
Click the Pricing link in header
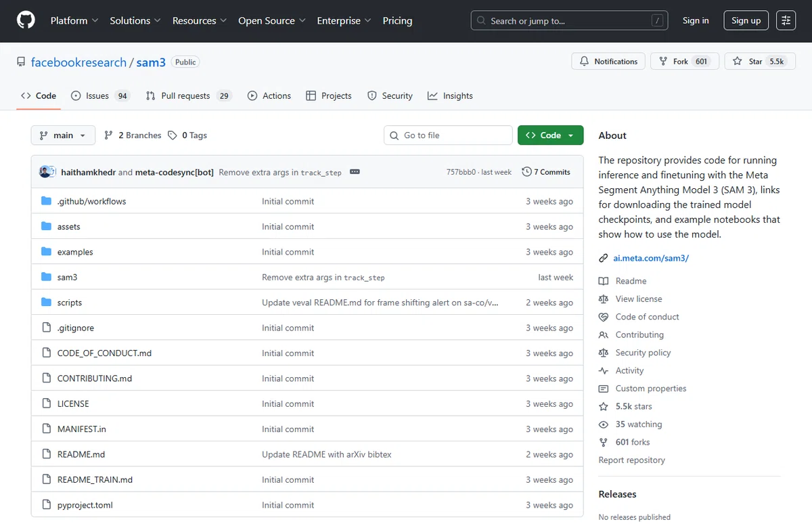tap(397, 21)
